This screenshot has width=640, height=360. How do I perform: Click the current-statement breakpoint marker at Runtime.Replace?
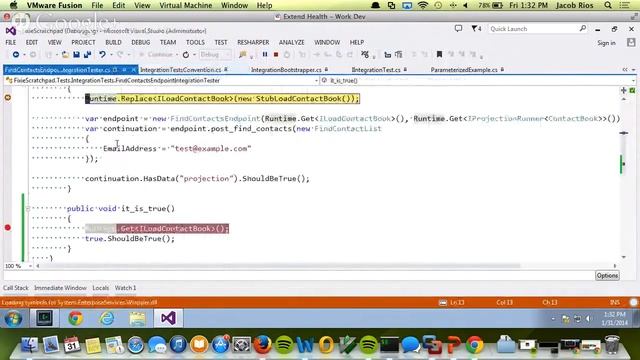pos(8,98)
